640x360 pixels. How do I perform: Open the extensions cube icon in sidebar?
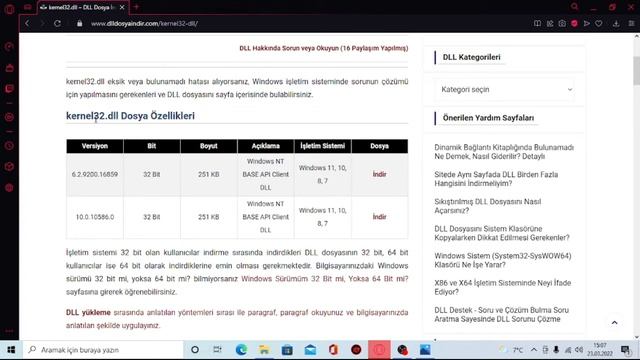(x=9, y=167)
